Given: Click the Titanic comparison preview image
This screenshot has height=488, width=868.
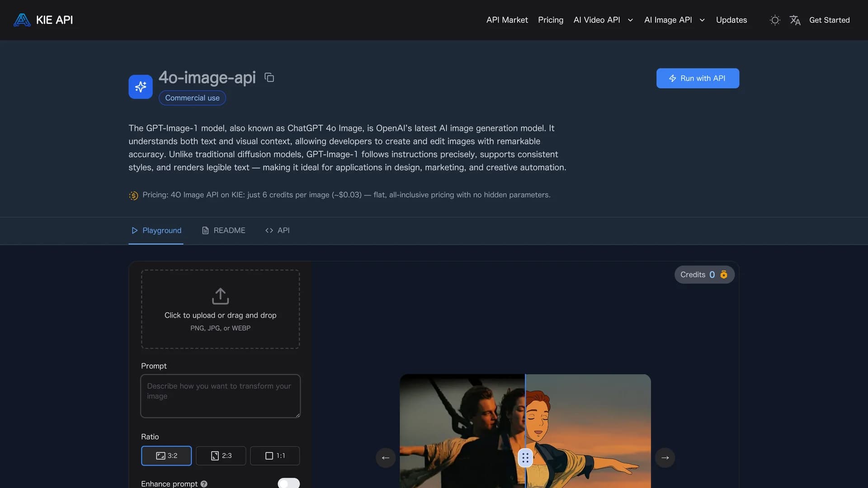Looking at the screenshot, I should (x=525, y=431).
